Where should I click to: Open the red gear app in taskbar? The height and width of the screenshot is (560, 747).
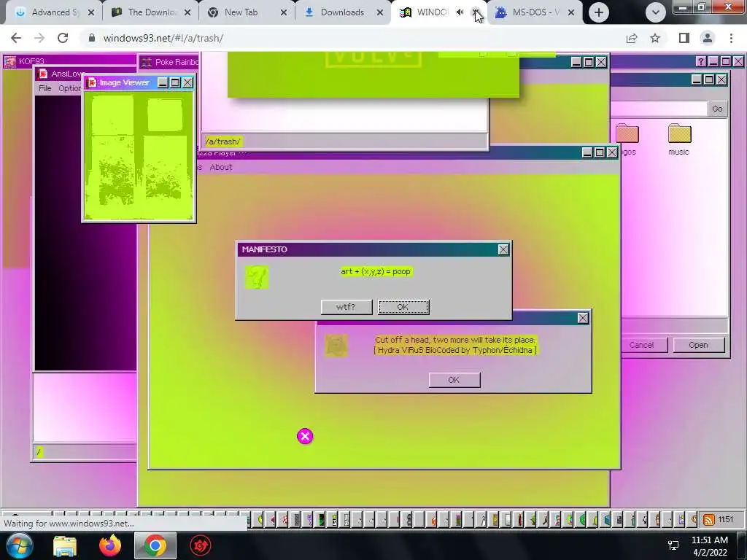[201, 545]
